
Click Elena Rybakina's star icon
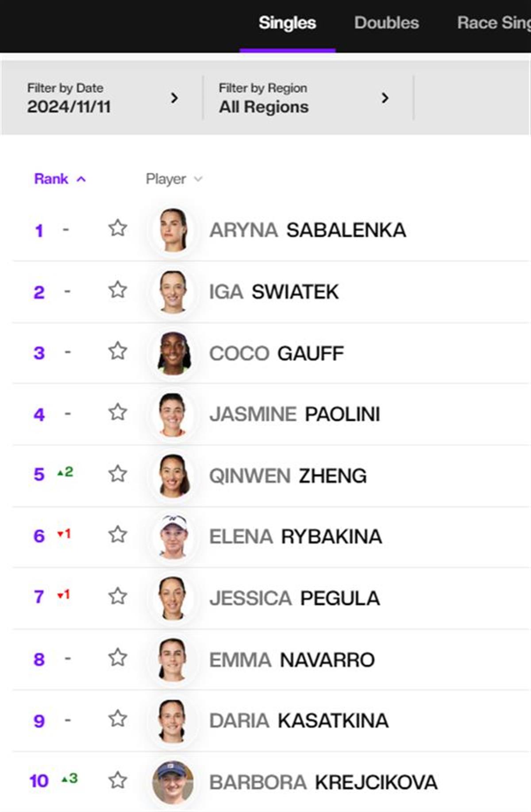118,535
